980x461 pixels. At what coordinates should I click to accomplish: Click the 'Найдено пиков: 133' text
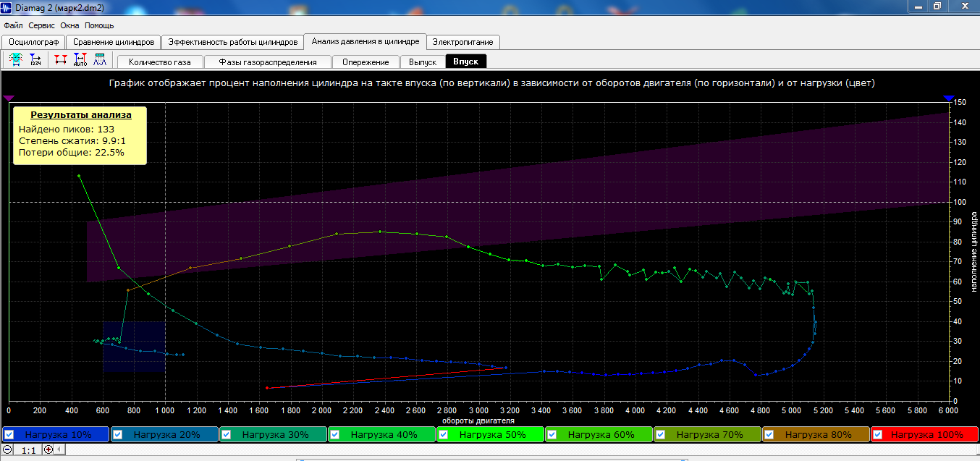(67, 129)
